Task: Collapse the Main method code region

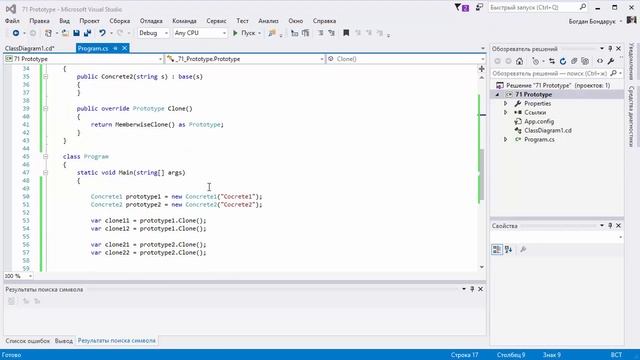Action: click(x=45, y=173)
